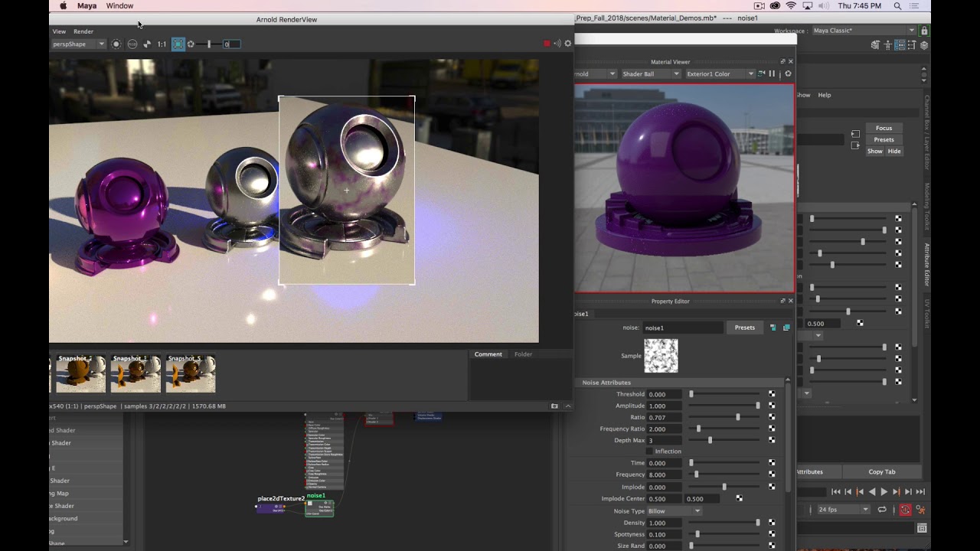Click the play forward button in the timeline controls
Screen dimensions: 980x551
point(884,491)
